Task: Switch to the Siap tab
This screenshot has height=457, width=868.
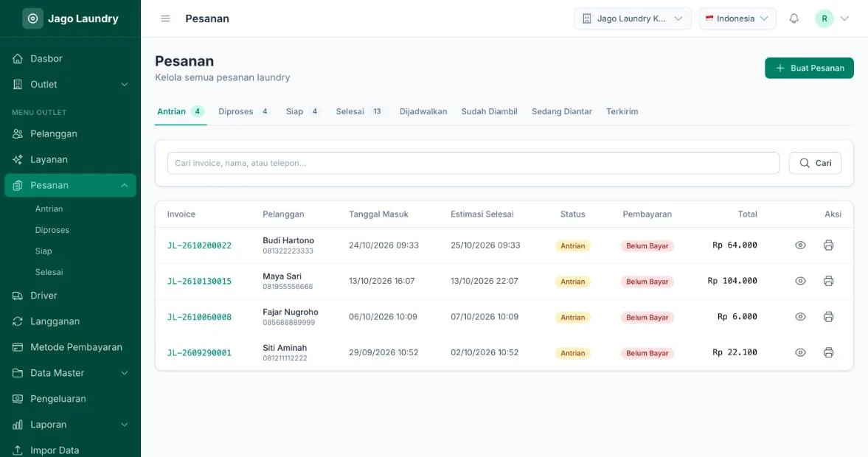Action: click(x=302, y=111)
